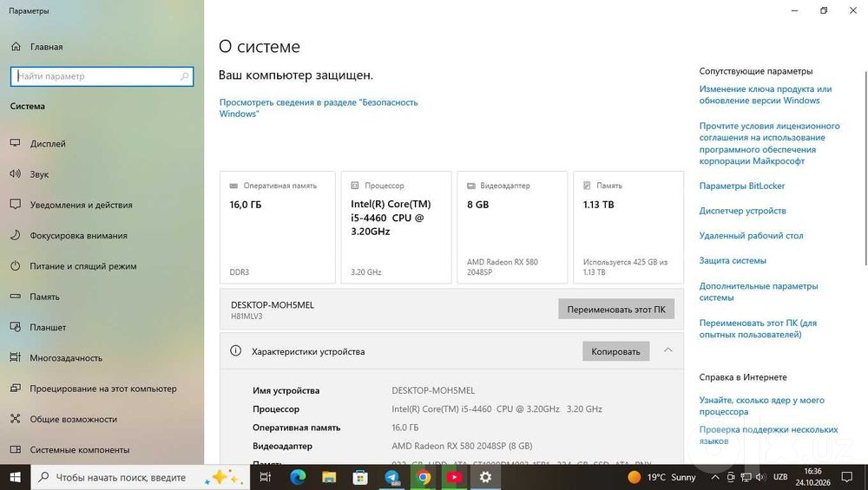Open the Дисплей settings section

[x=48, y=144]
